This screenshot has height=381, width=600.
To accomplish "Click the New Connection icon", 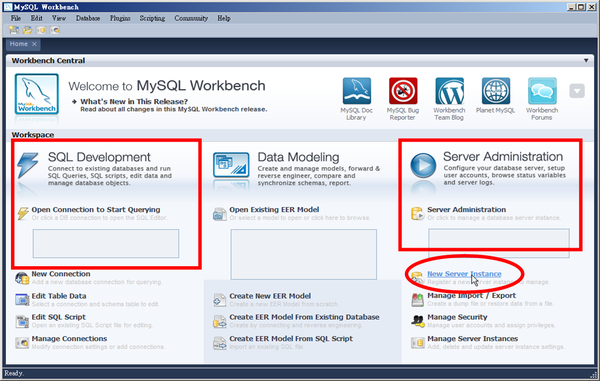I will pyautogui.click(x=22, y=278).
